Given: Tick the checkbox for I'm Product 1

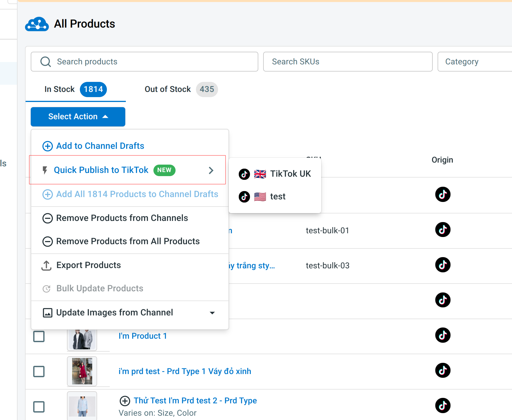Looking at the screenshot, I should 39,336.
